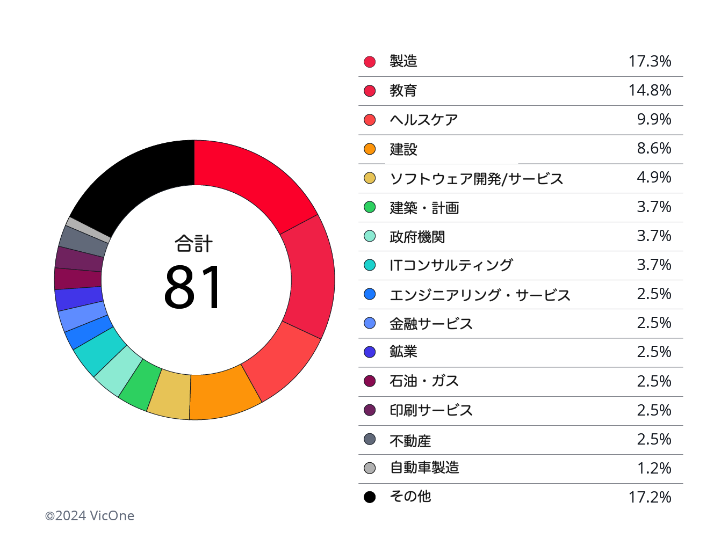The width and height of the screenshot is (728, 560).
Task: Select the 教育 legend label
Action: click(403, 91)
